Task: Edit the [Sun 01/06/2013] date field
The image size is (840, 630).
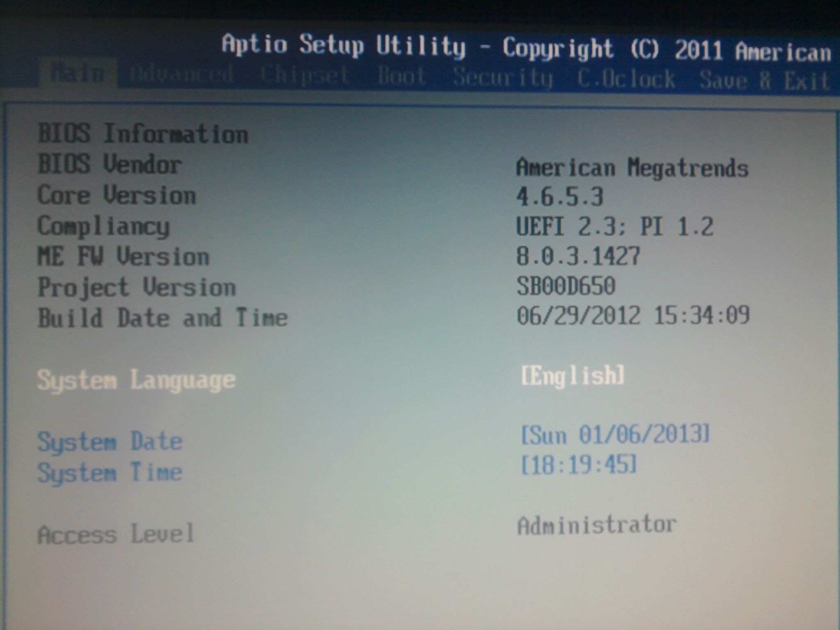Action: point(615,435)
